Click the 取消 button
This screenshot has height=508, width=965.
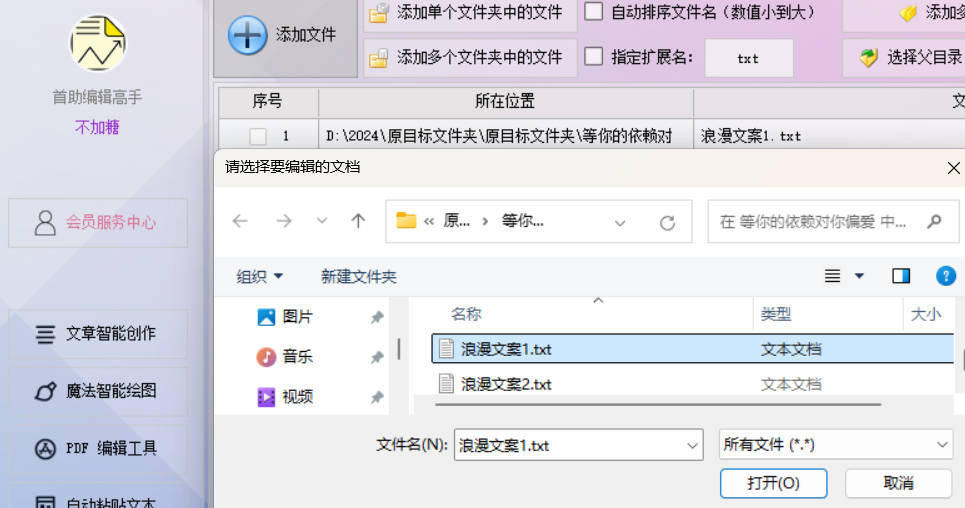[898, 483]
